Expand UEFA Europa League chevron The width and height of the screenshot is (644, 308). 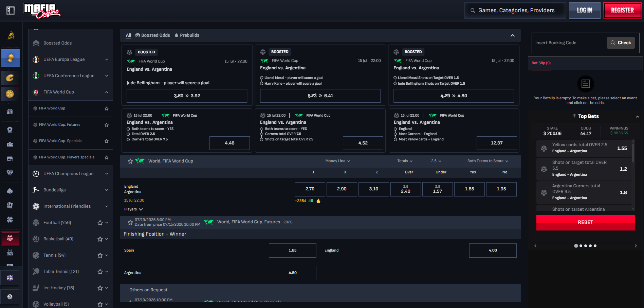tap(107, 59)
